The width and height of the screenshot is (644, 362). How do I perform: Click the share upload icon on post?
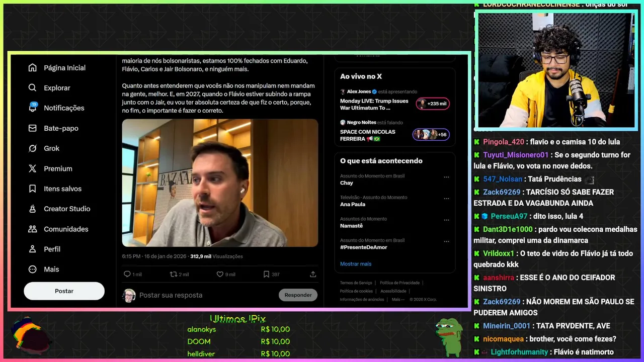click(x=313, y=274)
